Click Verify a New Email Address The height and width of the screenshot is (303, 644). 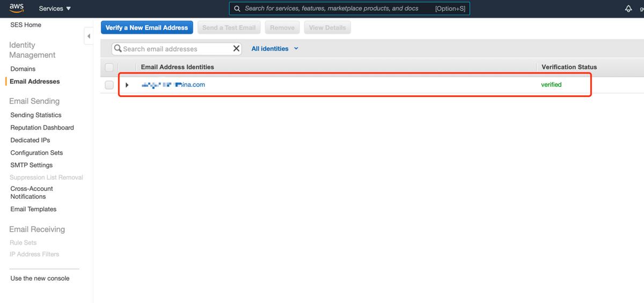click(147, 27)
